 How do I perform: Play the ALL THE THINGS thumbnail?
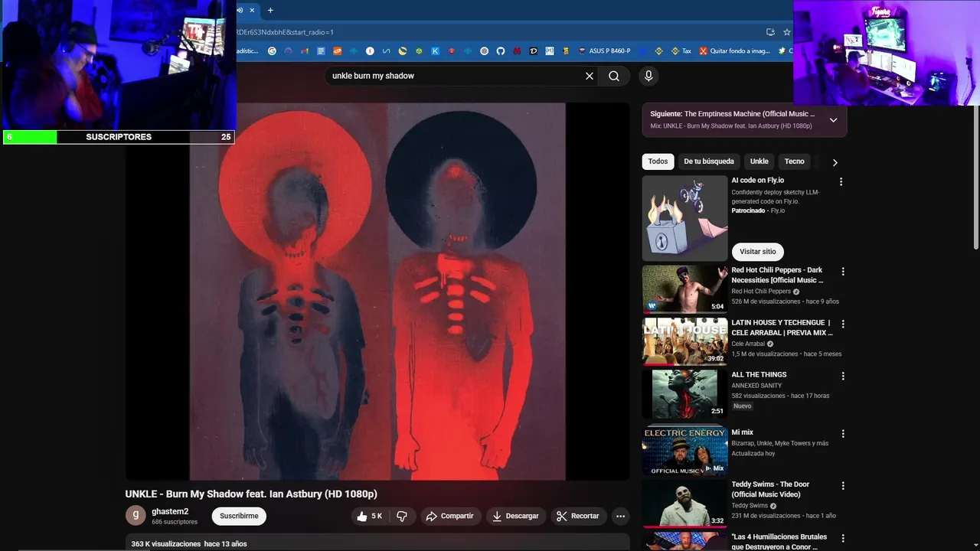684,393
